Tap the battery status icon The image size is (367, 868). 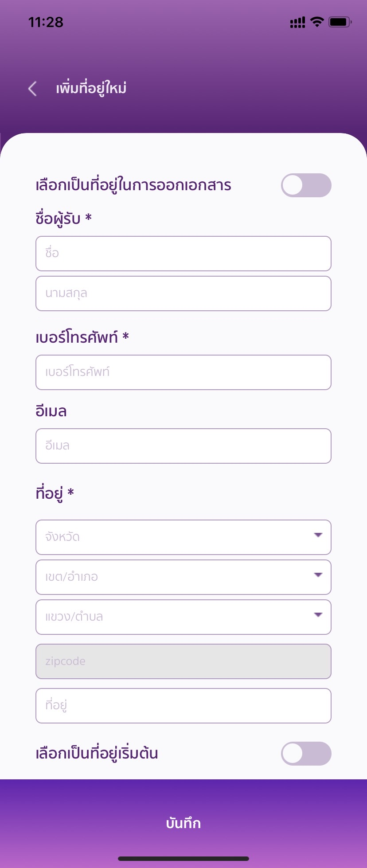tap(340, 22)
